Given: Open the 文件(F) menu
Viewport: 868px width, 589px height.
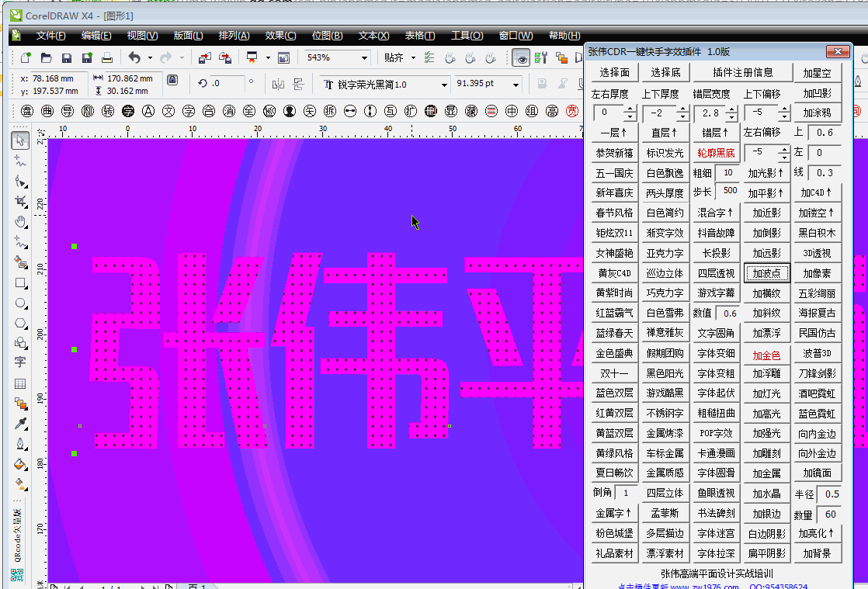Looking at the screenshot, I should [x=50, y=36].
